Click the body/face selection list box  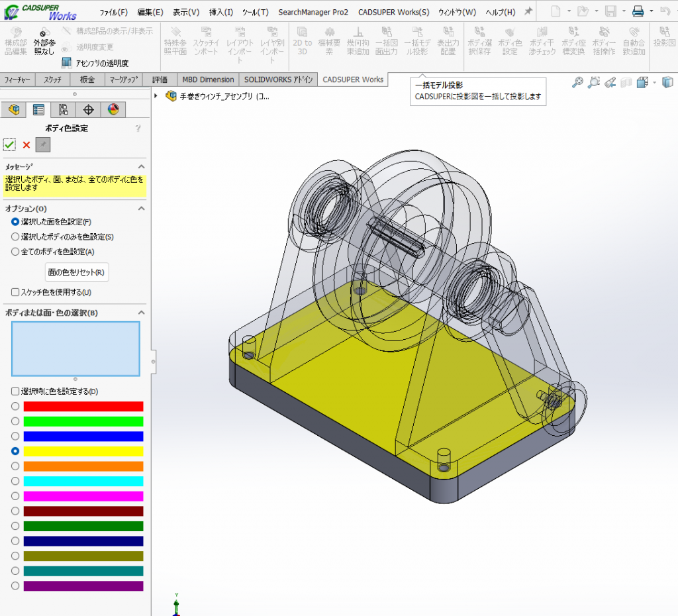tap(75, 348)
